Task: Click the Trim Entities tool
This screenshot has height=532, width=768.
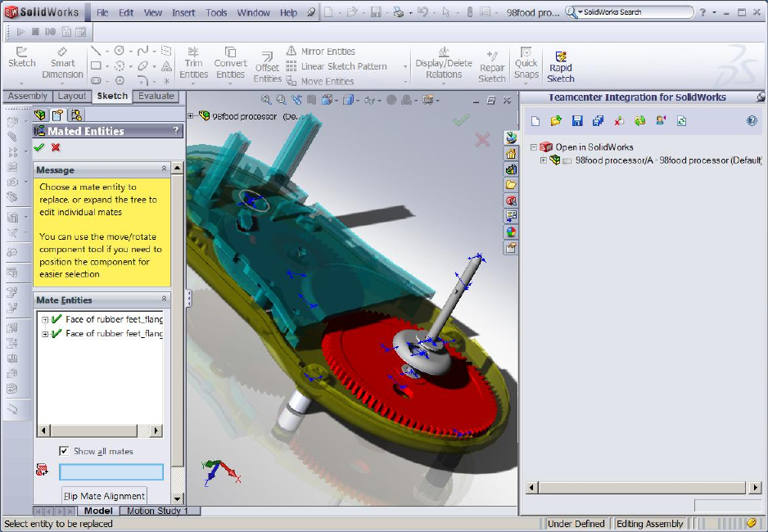Action: pos(193,63)
